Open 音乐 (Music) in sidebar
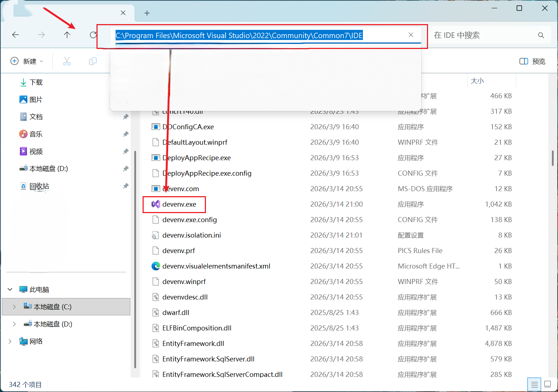558x392 pixels. tap(31, 134)
